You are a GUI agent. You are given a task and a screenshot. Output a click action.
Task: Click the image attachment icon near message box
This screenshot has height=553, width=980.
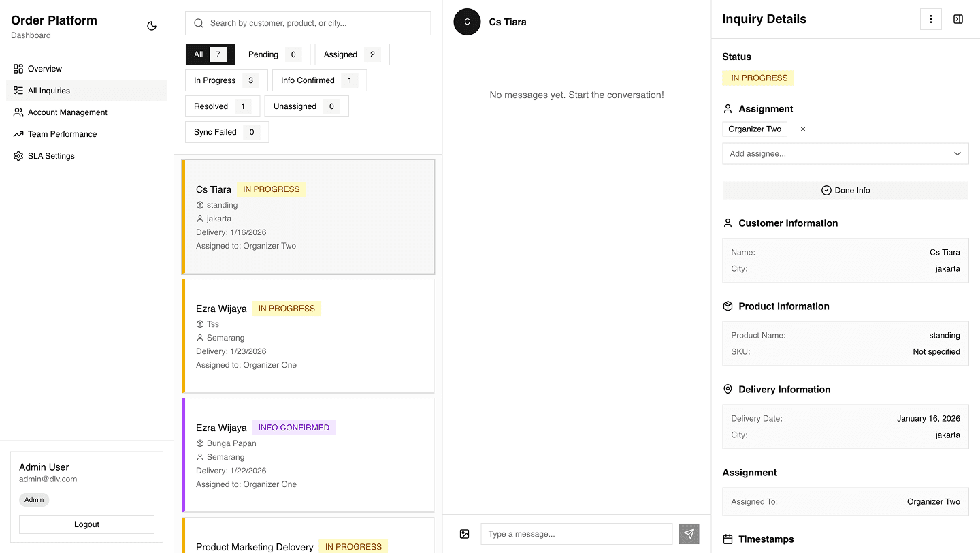(464, 534)
